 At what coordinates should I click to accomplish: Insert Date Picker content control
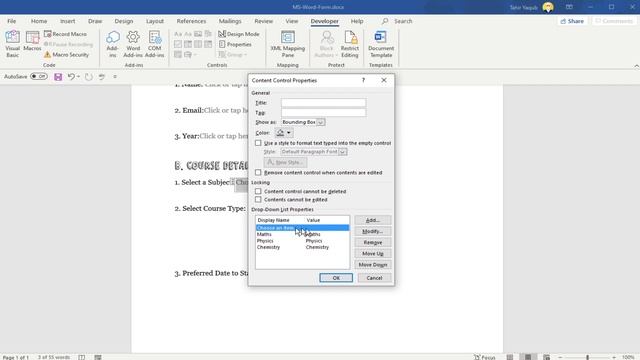tap(208, 44)
